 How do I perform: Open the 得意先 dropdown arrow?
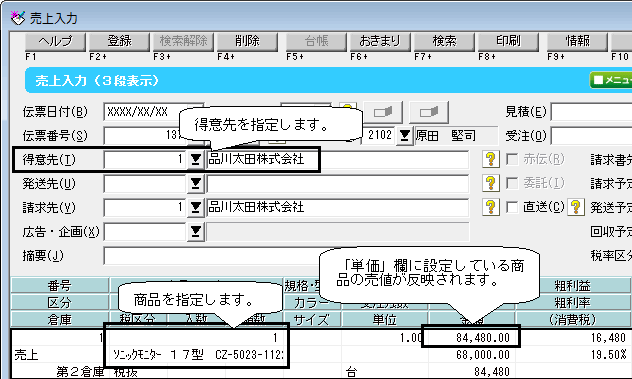(x=195, y=160)
